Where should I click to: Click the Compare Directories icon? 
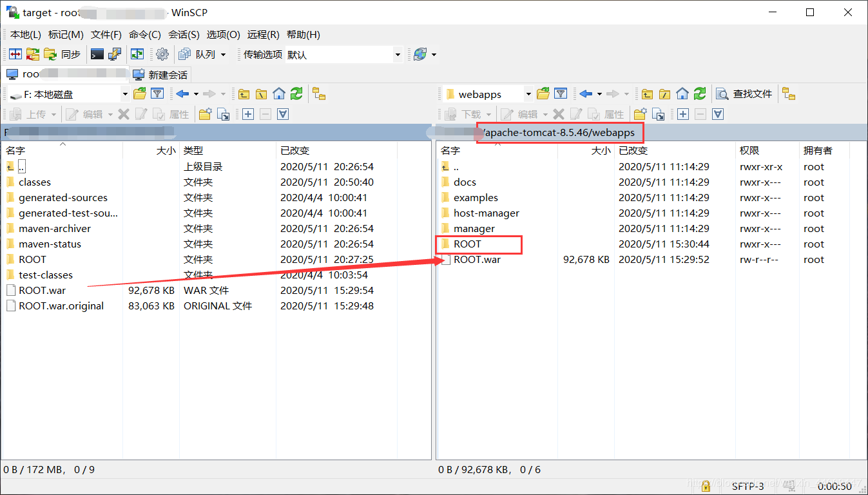click(15, 55)
